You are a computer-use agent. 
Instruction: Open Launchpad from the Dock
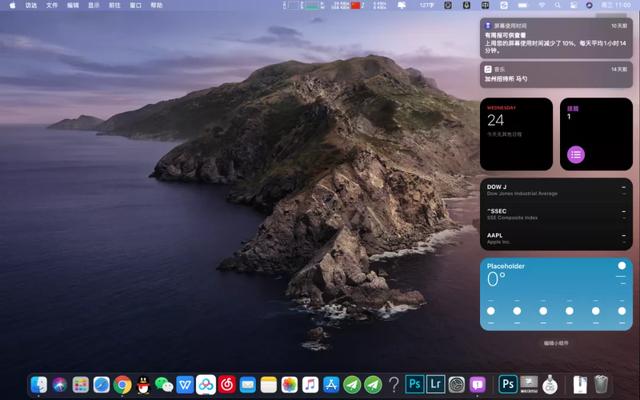[81, 384]
